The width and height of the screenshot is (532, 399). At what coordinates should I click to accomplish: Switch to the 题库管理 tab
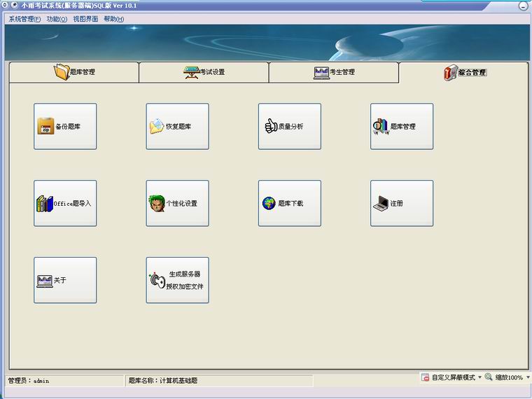74,72
